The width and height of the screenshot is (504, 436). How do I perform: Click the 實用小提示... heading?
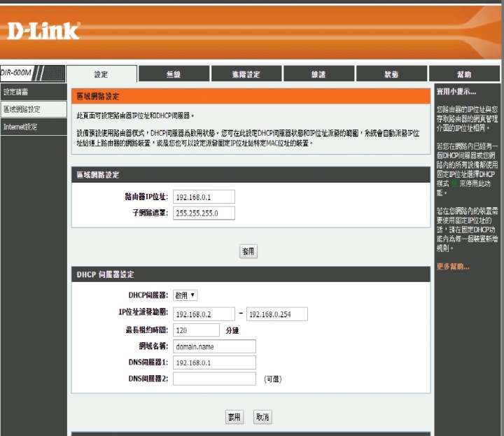(456, 92)
